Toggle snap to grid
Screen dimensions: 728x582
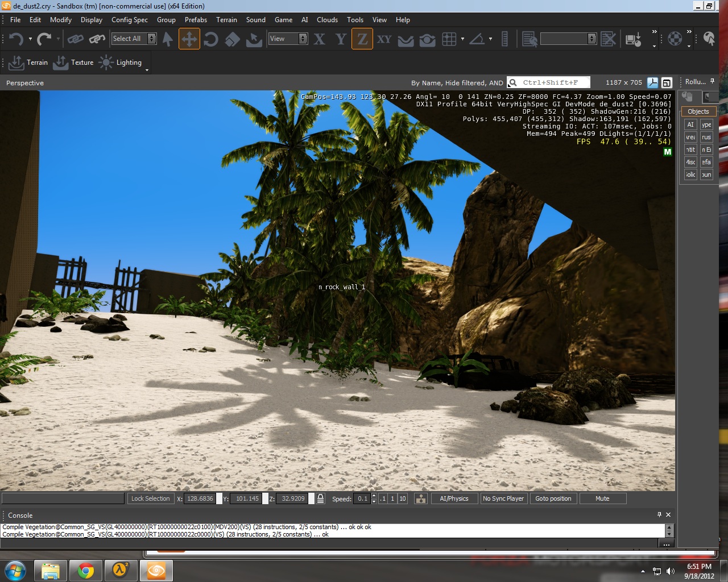449,39
